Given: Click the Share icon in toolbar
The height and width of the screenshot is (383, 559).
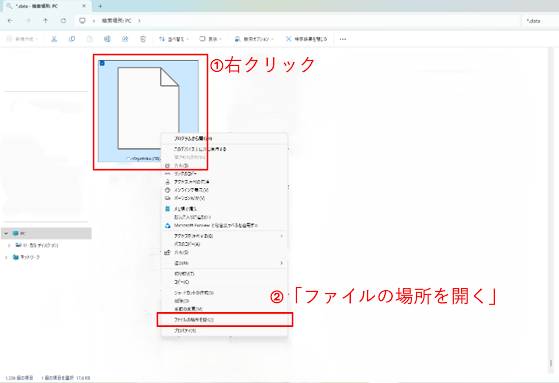Looking at the screenshot, I should (125, 39).
